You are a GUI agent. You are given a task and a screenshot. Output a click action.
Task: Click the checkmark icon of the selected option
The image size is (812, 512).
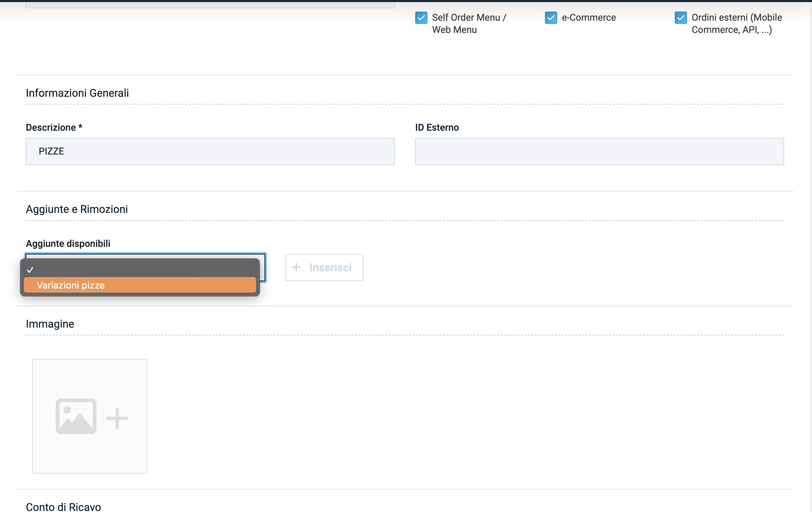pos(30,270)
